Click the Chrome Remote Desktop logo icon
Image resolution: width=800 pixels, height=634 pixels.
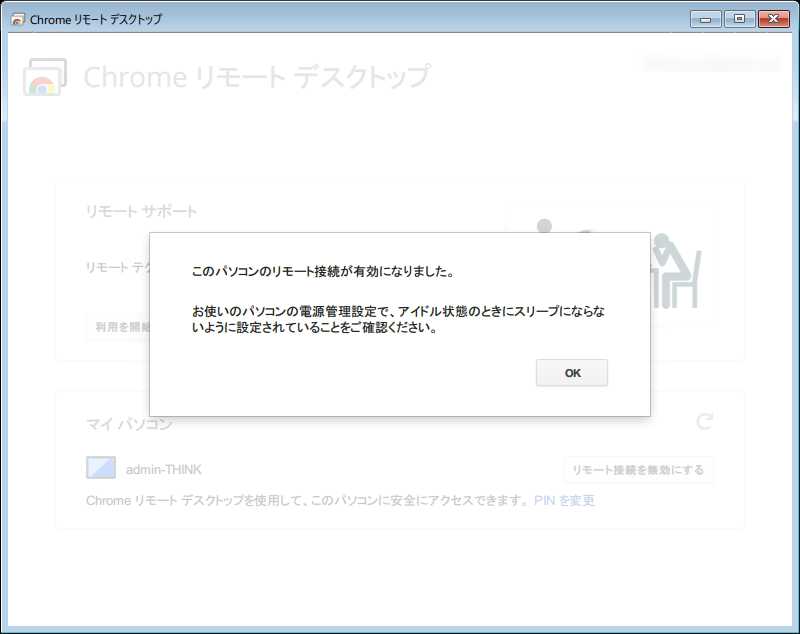tap(45, 77)
